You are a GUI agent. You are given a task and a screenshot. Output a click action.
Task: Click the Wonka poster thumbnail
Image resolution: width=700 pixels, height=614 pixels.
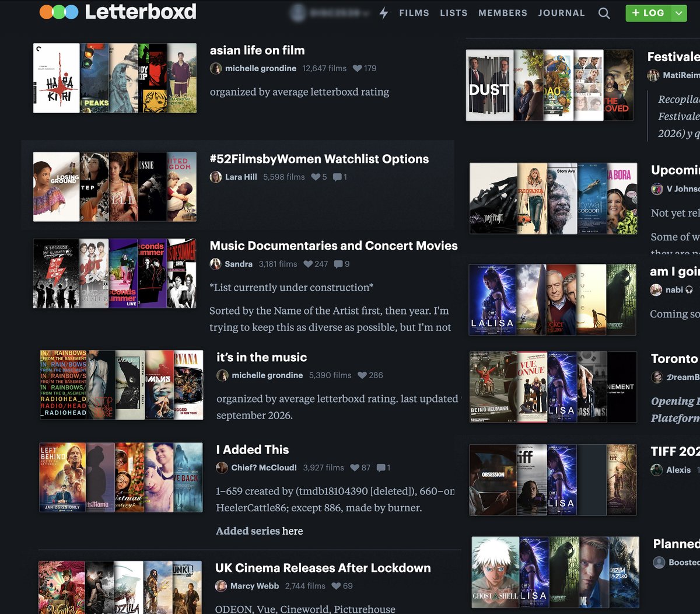pos(62,587)
